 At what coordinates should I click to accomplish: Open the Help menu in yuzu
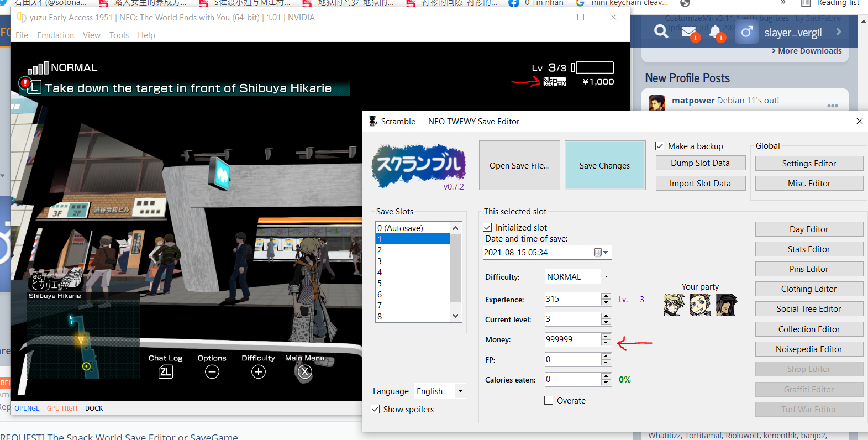tap(146, 35)
